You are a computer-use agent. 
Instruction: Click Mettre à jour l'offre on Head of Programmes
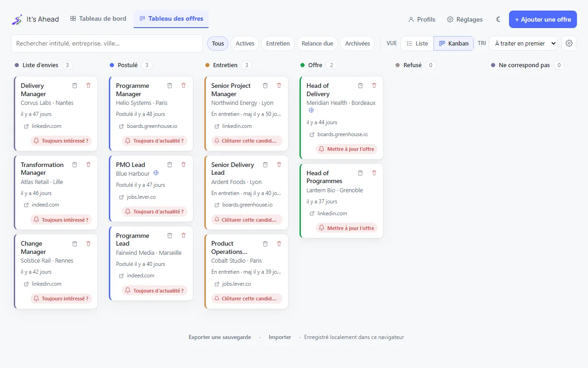[x=347, y=228]
